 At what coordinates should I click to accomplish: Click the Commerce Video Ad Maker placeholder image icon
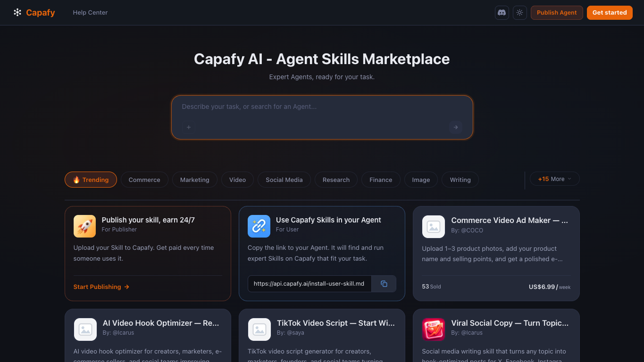(434, 227)
